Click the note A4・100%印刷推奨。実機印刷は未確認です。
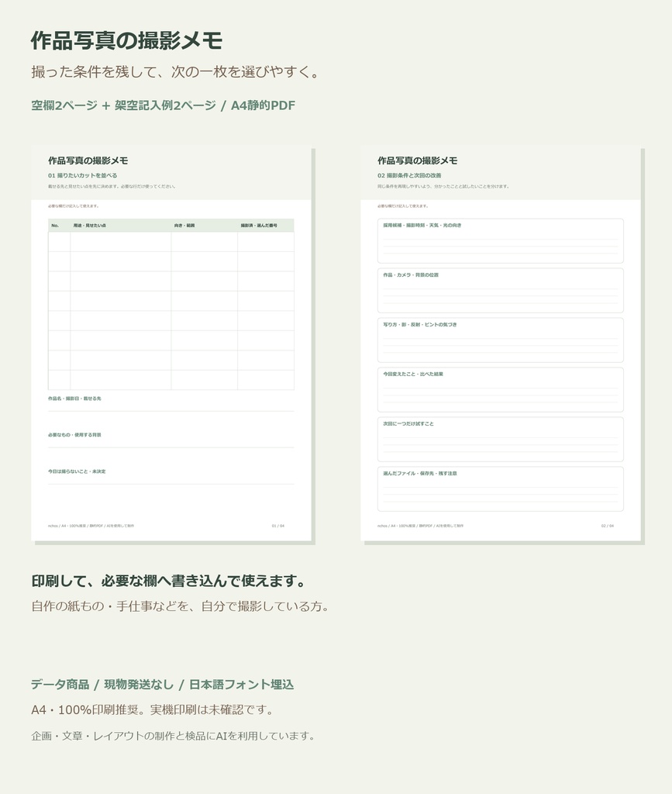The height and width of the screenshot is (794, 672). (153, 710)
